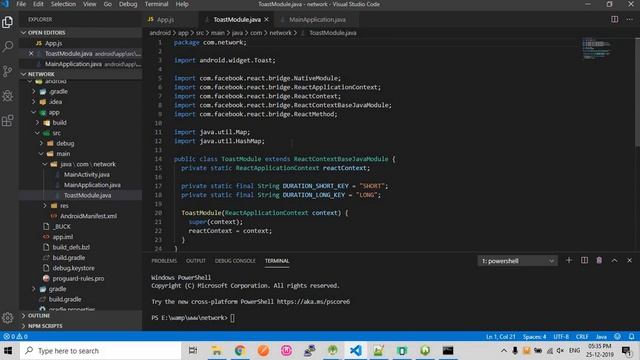Viewport: 640px width, 360px height.
Task: Change language mode via Java status item
Action: (x=601, y=337)
